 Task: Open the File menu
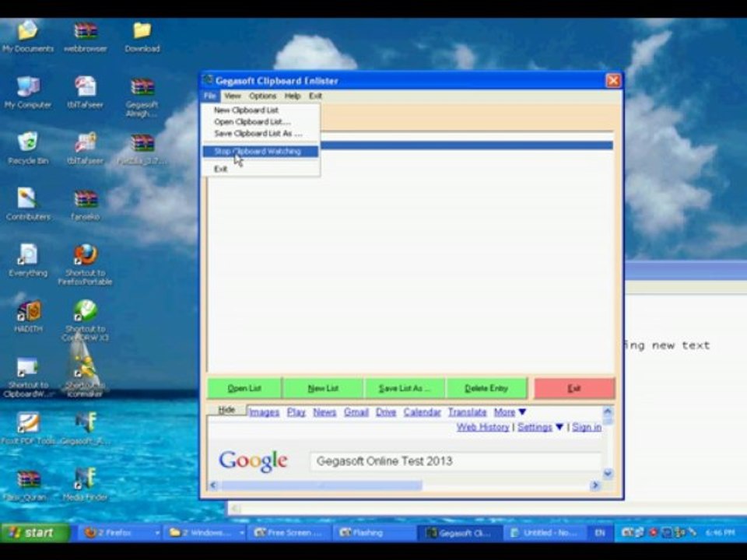(x=209, y=96)
